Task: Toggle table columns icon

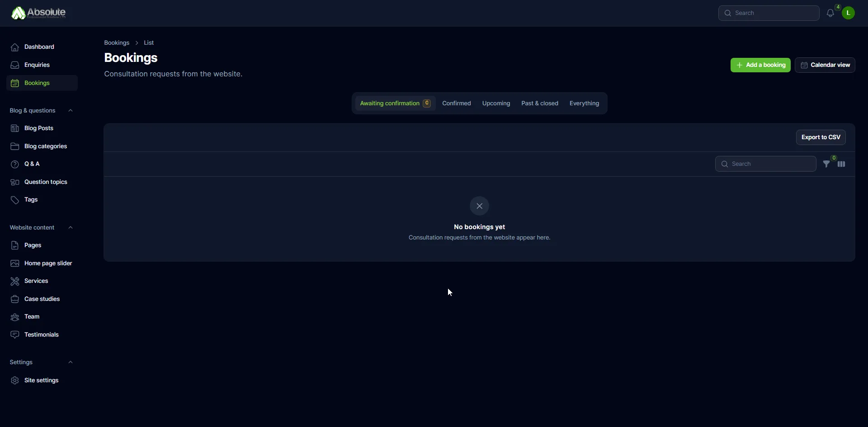Action: coord(841,164)
